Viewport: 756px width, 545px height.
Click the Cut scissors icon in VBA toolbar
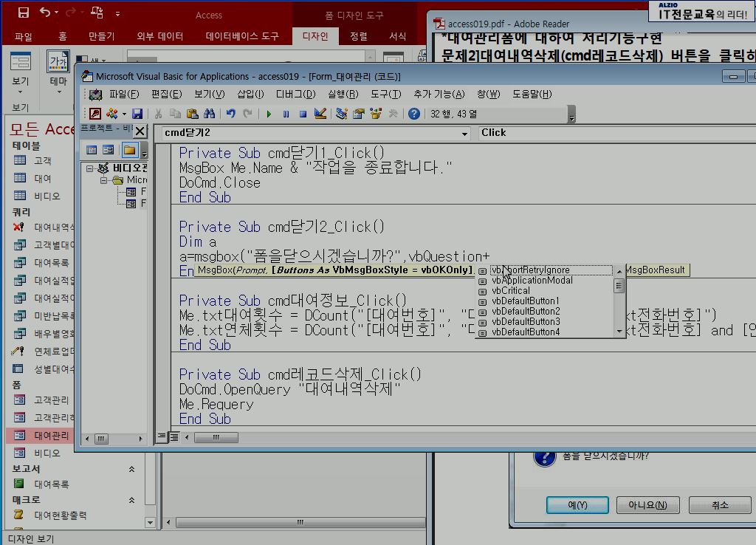coord(158,114)
